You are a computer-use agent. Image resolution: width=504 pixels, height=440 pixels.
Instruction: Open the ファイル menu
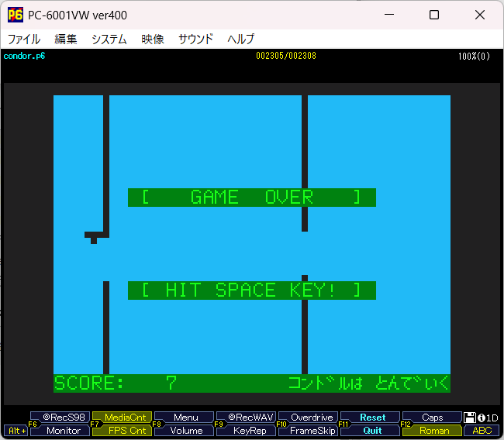coord(24,39)
